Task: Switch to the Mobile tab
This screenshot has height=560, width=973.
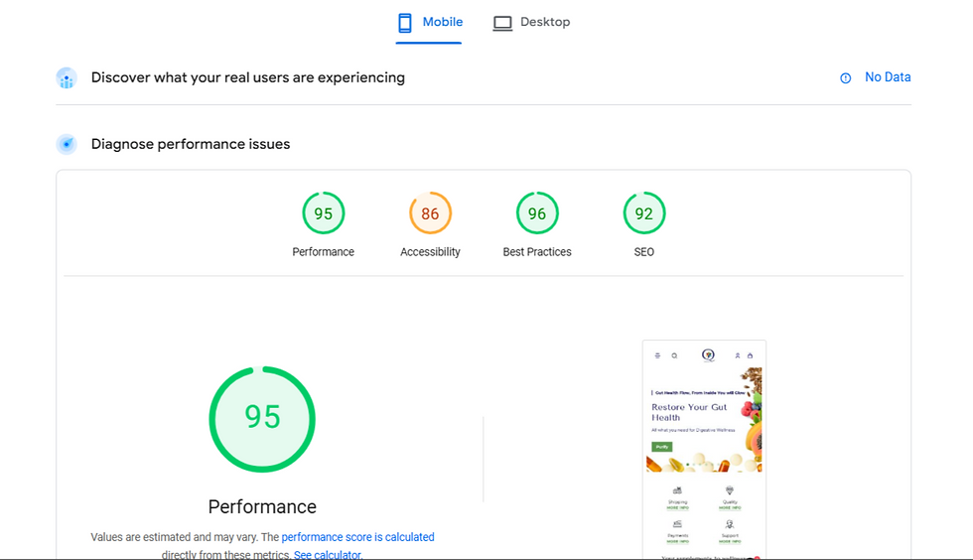Action: (429, 23)
